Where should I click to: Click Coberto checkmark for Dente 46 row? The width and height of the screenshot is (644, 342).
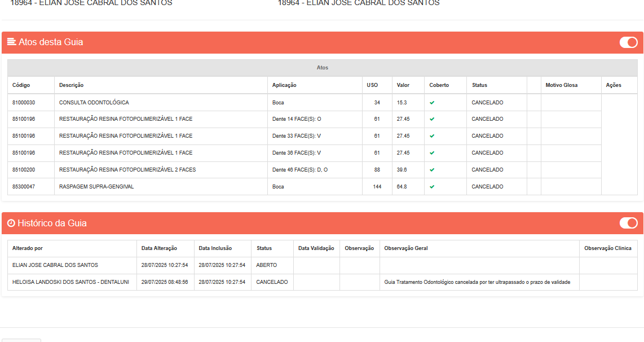coord(432,170)
